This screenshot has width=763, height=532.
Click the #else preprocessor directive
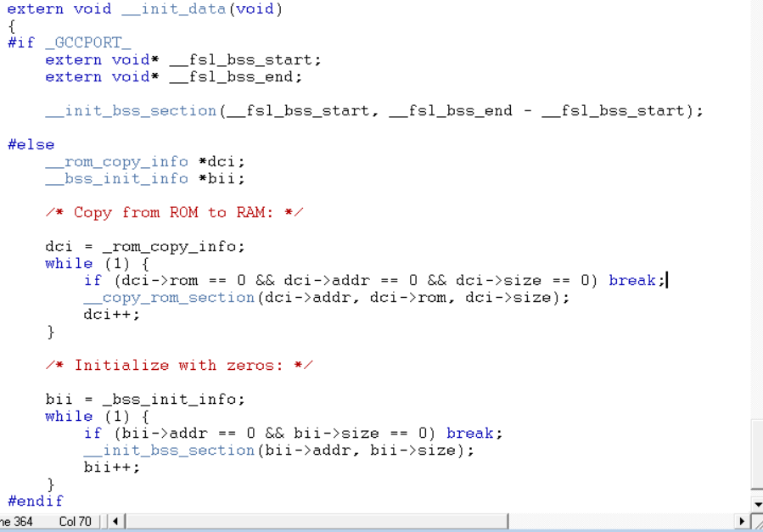click(x=31, y=145)
